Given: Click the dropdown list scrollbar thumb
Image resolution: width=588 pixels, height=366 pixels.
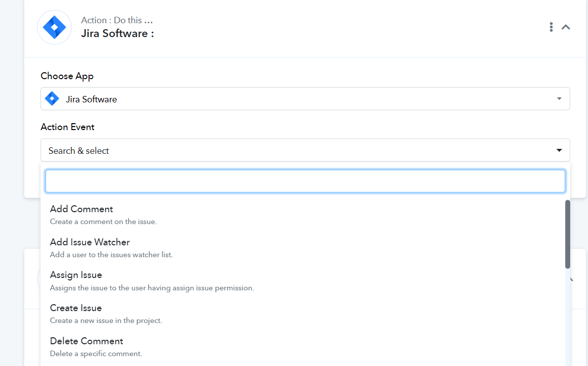Looking at the screenshot, I should point(567,234).
